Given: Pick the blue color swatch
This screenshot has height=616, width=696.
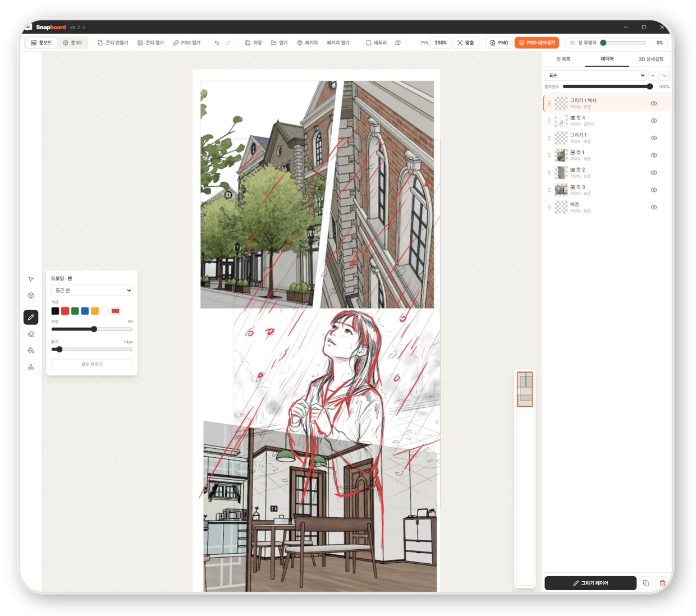Looking at the screenshot, I should click(x=85, y=311).
